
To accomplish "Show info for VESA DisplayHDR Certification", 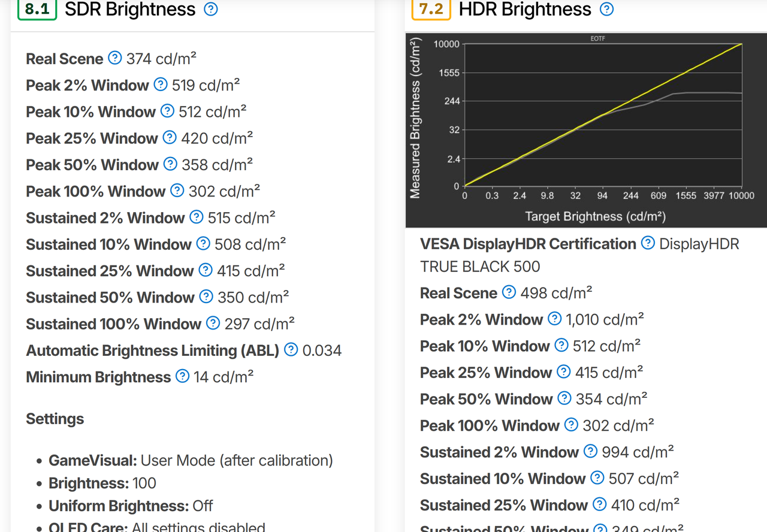I will tap(648, 243).
